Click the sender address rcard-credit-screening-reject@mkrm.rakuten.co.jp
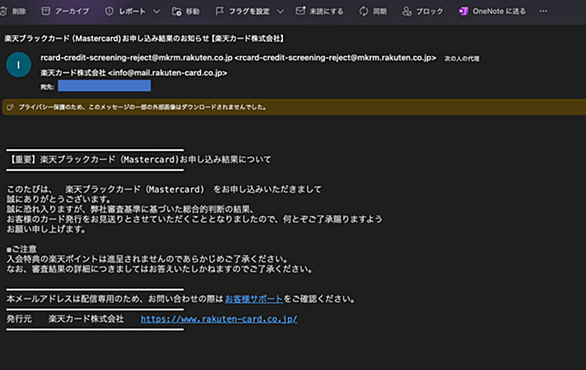The height and width of the screenshot is (370, 586). 136,58
